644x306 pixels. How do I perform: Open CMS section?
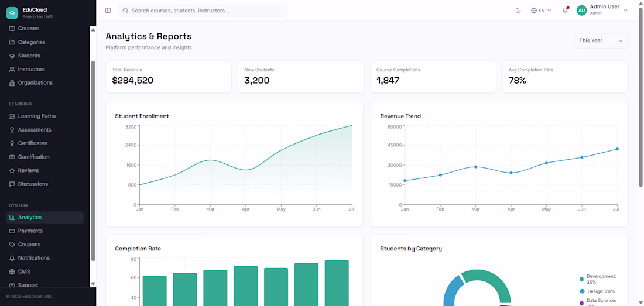[x=44, y=271]
